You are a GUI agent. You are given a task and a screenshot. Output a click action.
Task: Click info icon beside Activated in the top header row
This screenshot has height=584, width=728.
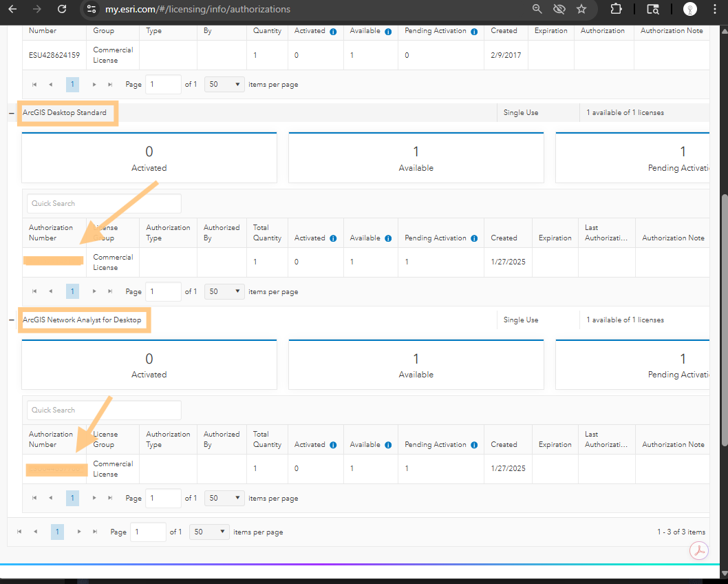pos(333,32)
